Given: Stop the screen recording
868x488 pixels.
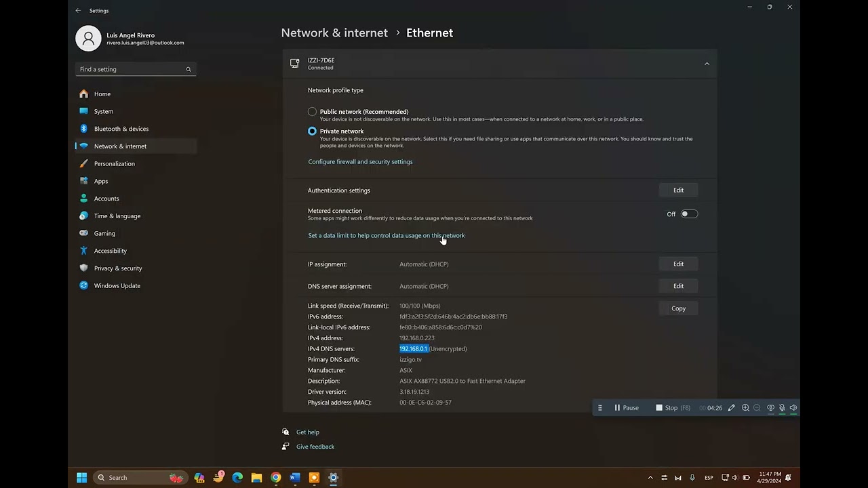Looking at the screenshot, I should coord(673,408).
